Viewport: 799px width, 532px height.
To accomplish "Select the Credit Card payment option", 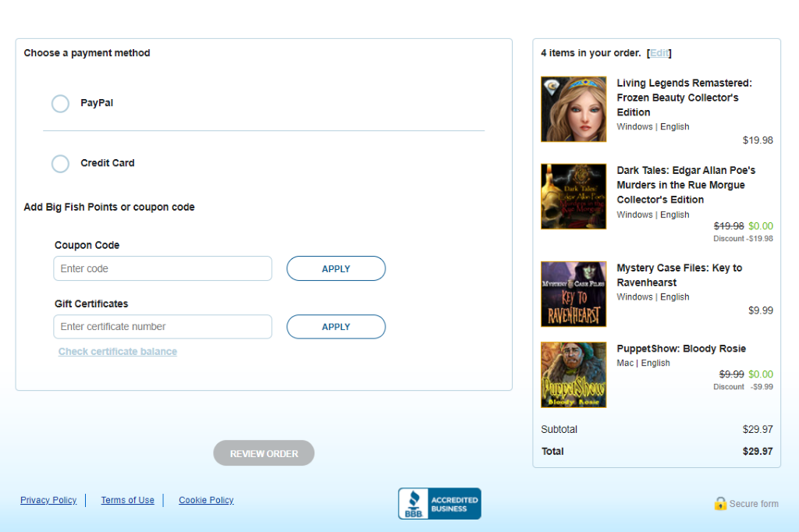I will point(60,164).
